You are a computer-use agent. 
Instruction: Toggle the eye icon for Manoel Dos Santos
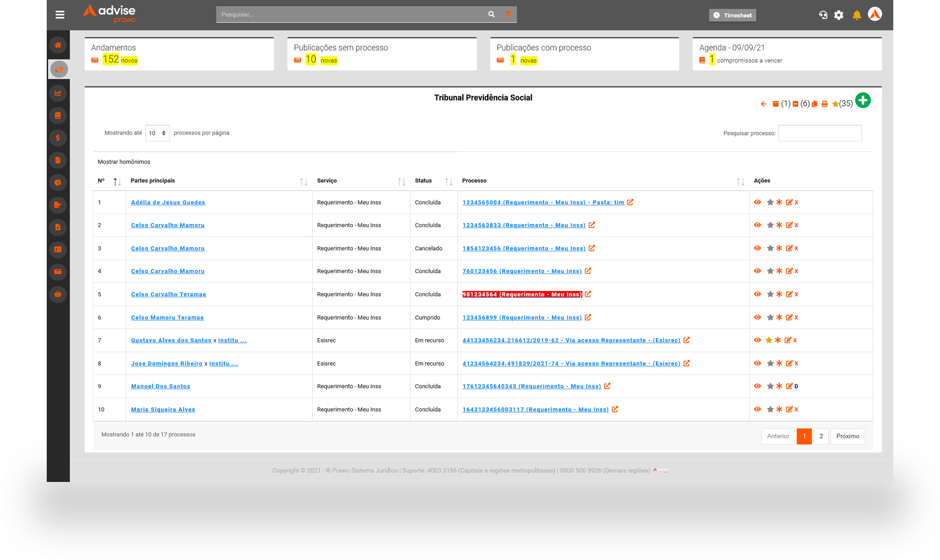tap(757, 386)
